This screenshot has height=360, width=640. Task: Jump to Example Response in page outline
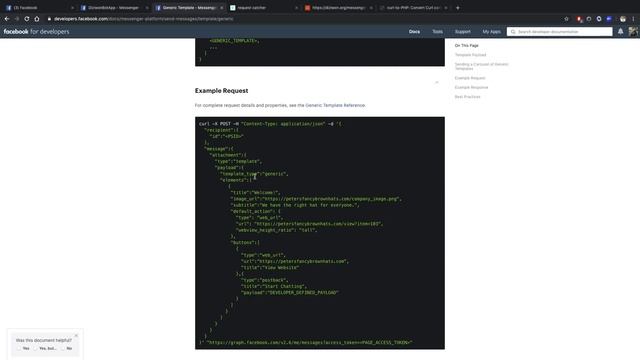pyautogui.click(x=471, y=87)
